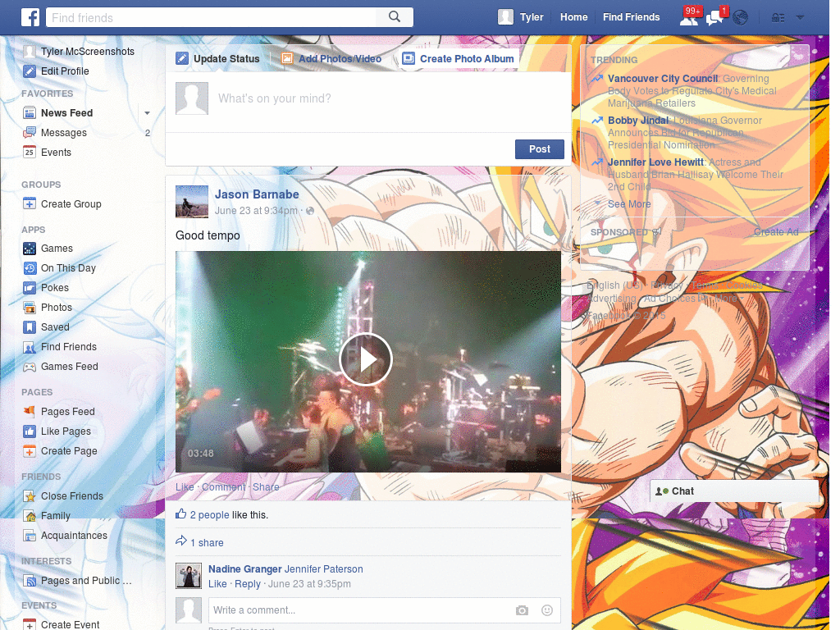The image size is (840, 630).
Task: Click Share under the video post
Action: [266, 487]
